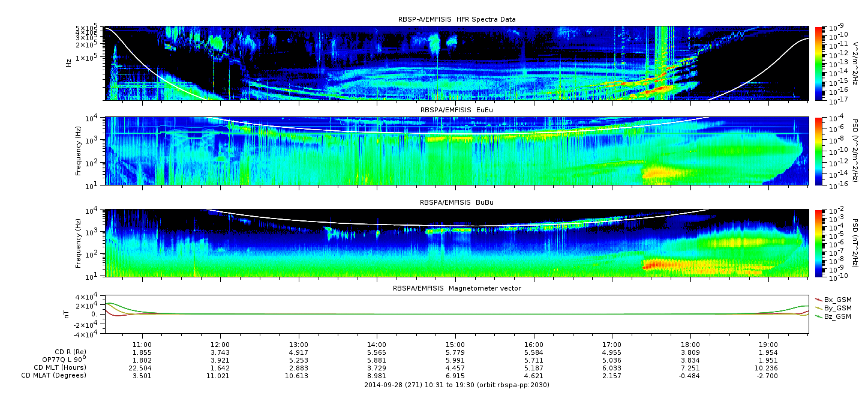Click the Magnetometer vector panel title
Viewport: 868px width, 395px height.
456,288
